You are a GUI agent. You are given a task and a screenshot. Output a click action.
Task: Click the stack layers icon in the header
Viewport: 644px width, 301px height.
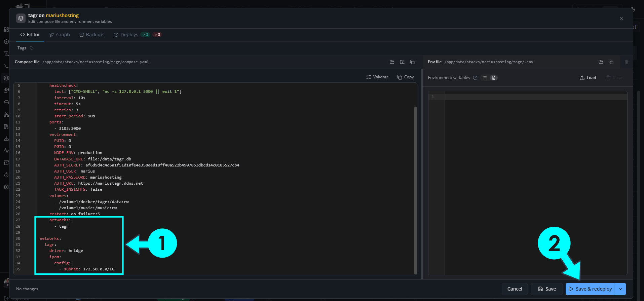click(21, 18)
